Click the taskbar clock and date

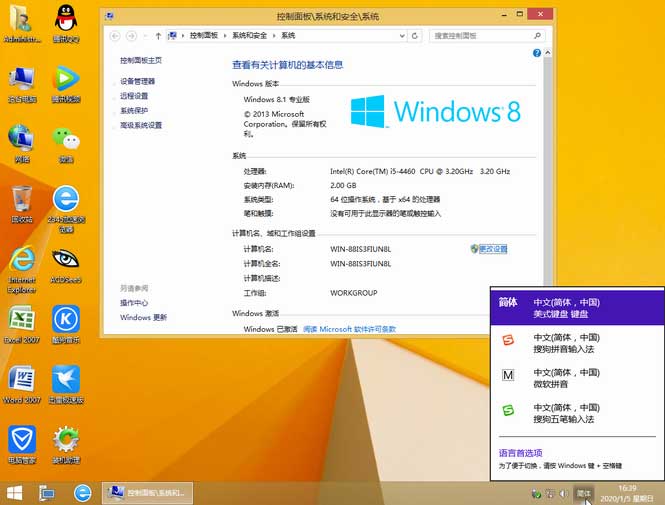tap(627, 494)
